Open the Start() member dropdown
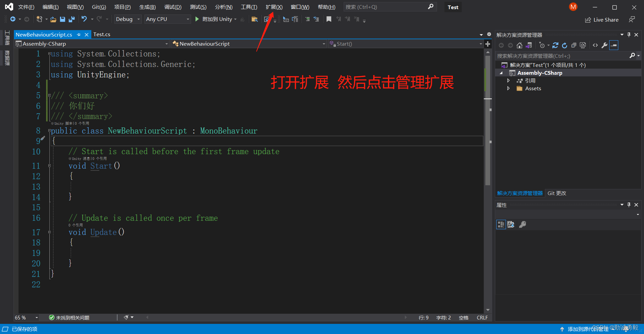This screenshot has width=644, height=334. (406, 44)
